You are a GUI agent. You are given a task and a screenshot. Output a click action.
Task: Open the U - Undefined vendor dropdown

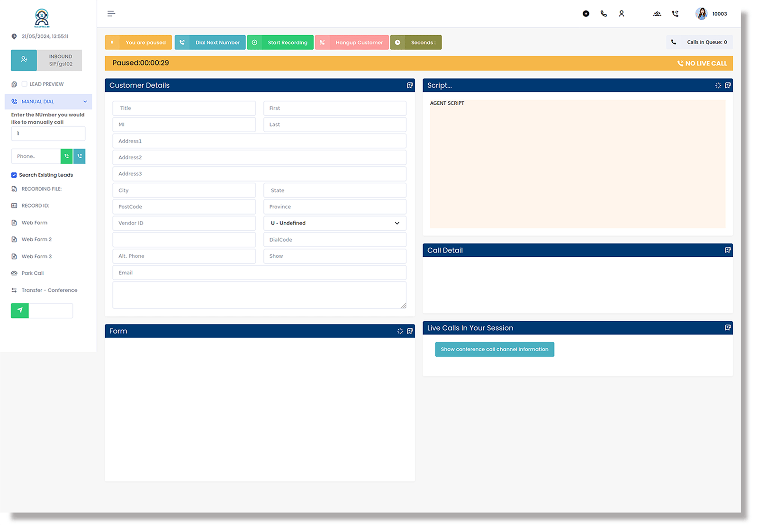point(334,223)
